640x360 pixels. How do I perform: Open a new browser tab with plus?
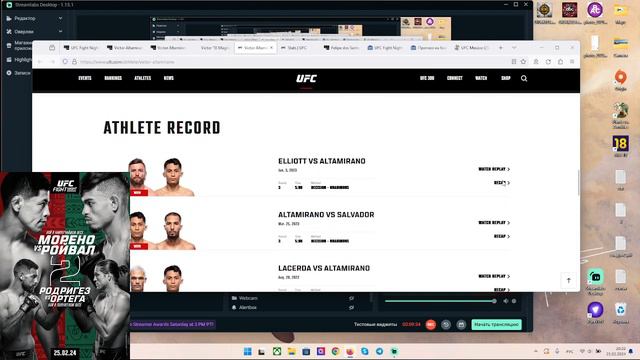pyautogui.click(x=500, y=48)
